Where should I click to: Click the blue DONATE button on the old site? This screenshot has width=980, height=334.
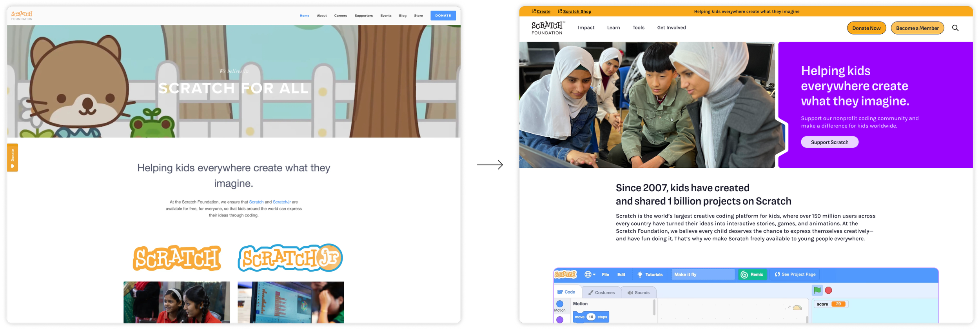click(443, 16)
